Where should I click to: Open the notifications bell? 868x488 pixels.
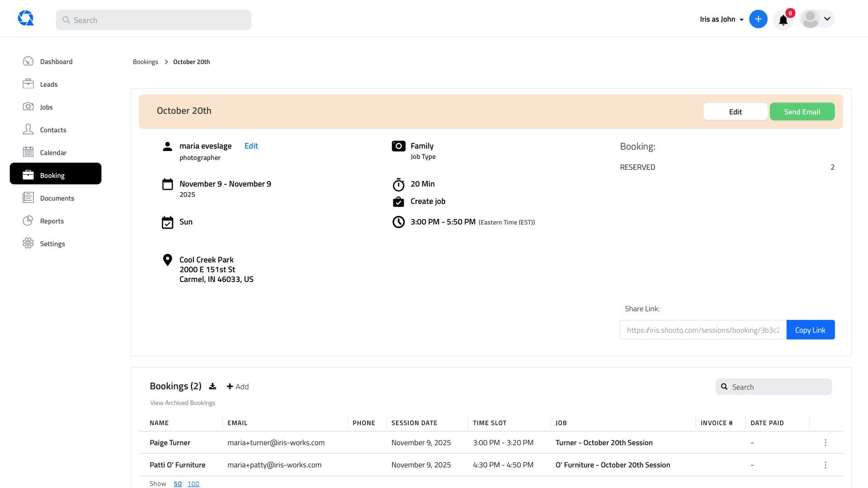coord(783,20)
